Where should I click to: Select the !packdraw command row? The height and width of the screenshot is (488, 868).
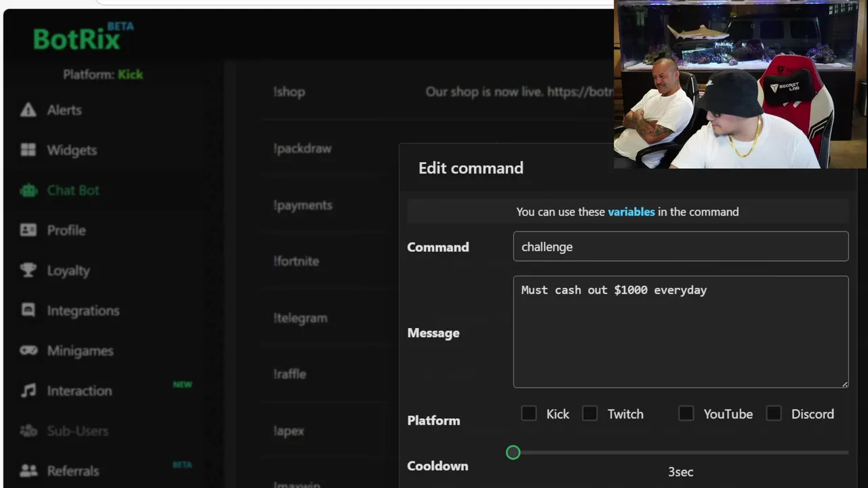[x=302, y=148]
